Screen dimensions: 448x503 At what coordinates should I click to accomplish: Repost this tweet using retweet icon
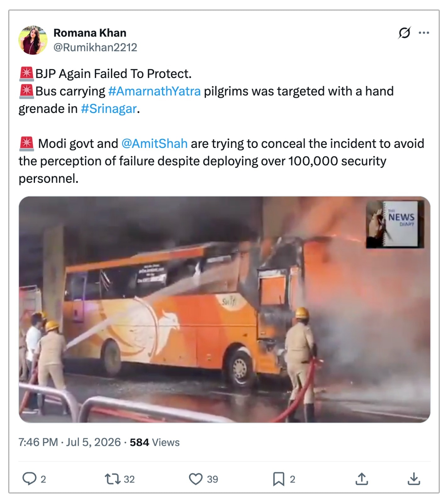(x=112, y=479)
